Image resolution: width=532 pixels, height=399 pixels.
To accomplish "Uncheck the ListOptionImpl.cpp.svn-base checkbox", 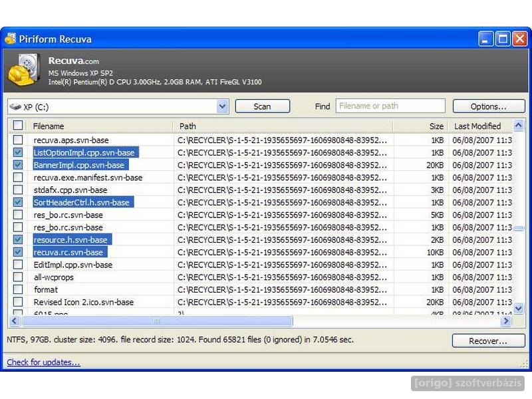I will 18,152.
